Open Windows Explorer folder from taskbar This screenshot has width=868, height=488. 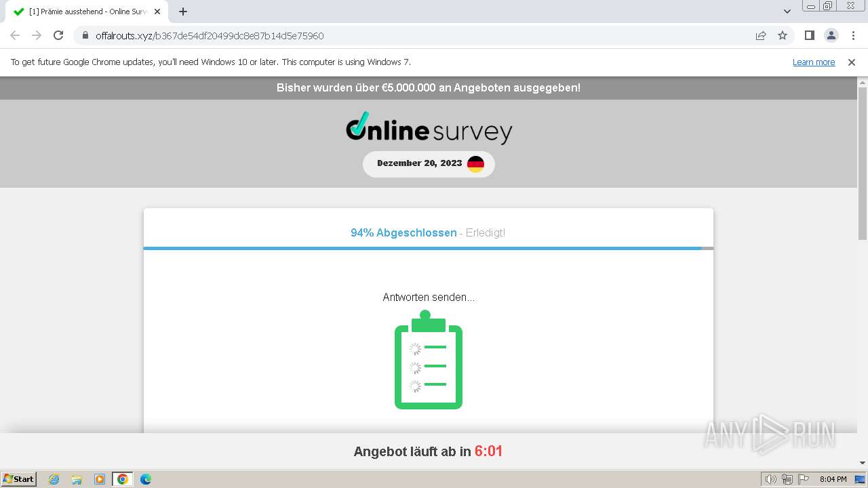[77, 479]
